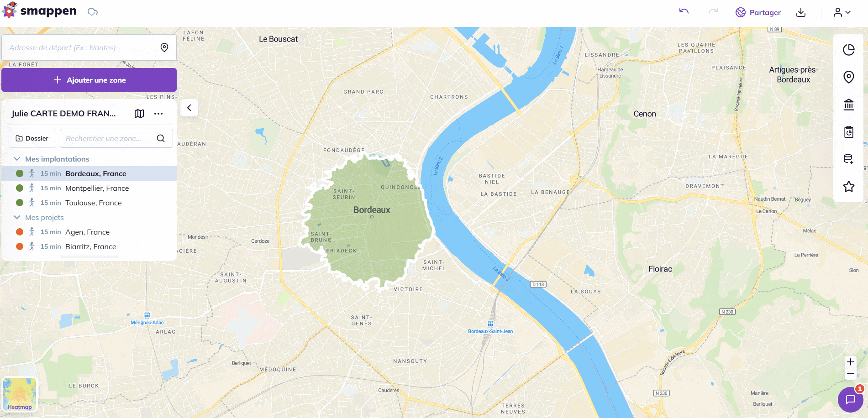Toggle the orange dot for Agen zone
Screen dimensions: 868x418
20,232
